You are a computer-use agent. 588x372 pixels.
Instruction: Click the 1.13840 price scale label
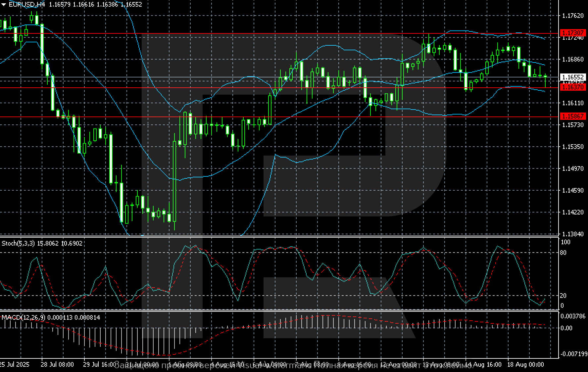click(x=572, y=234)
